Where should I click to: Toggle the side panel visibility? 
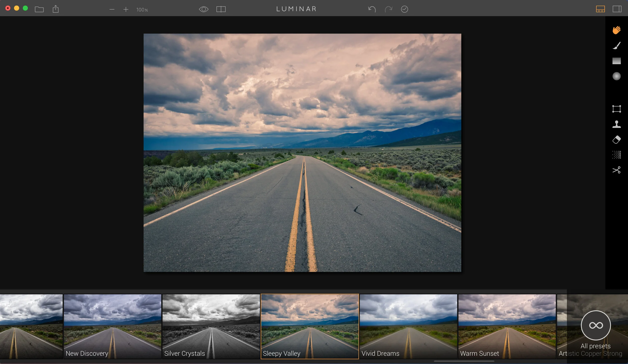[x=617, y=9]
